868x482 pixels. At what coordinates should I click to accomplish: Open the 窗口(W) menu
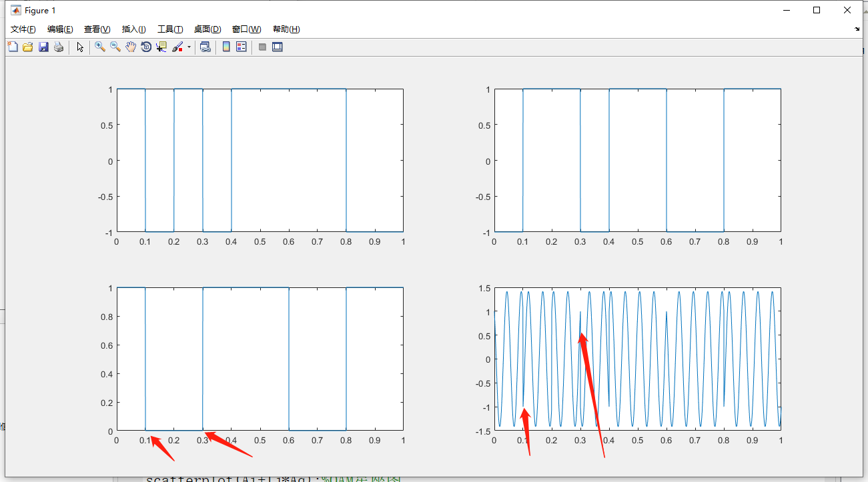tap(247, 29)
